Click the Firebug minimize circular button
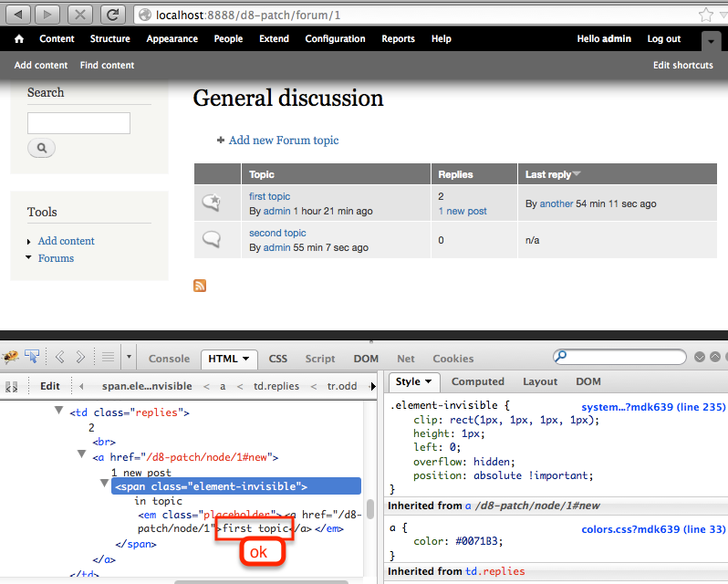Image resolution: width=728 pixels, height=584 pixels. 700,357
